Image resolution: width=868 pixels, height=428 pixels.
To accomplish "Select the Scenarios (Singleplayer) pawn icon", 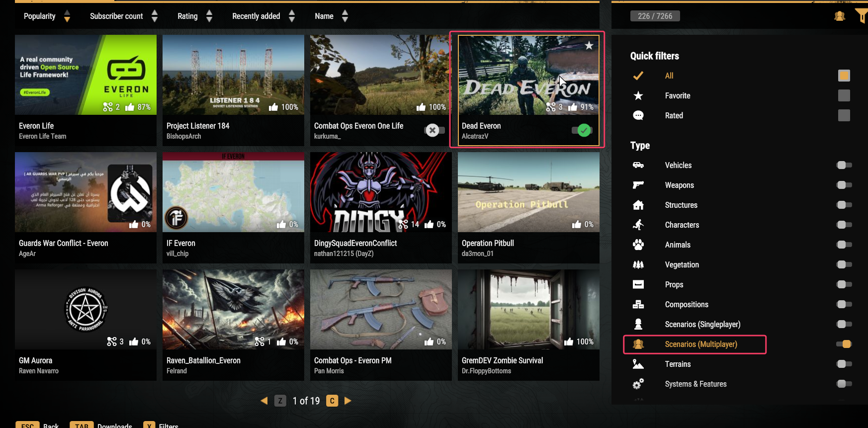I will click(638, 324).
